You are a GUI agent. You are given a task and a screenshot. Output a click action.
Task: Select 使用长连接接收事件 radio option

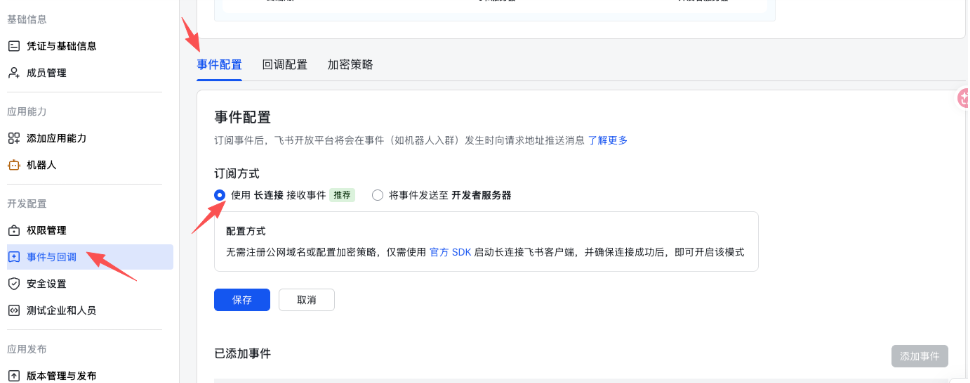coord(220,195)
